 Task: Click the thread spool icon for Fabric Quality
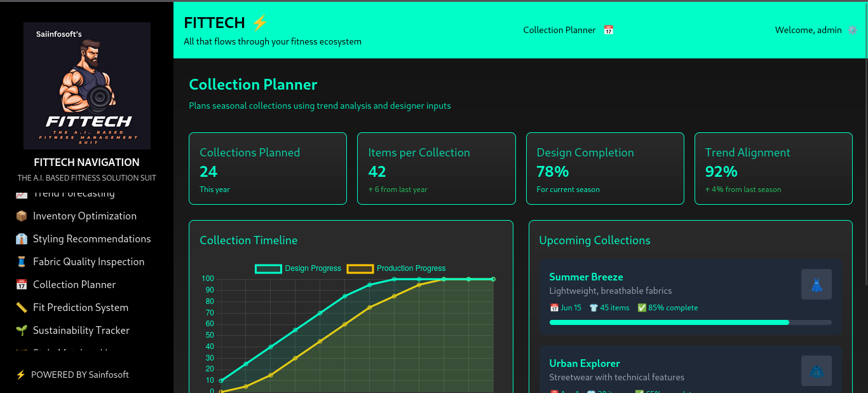point(22,262)
